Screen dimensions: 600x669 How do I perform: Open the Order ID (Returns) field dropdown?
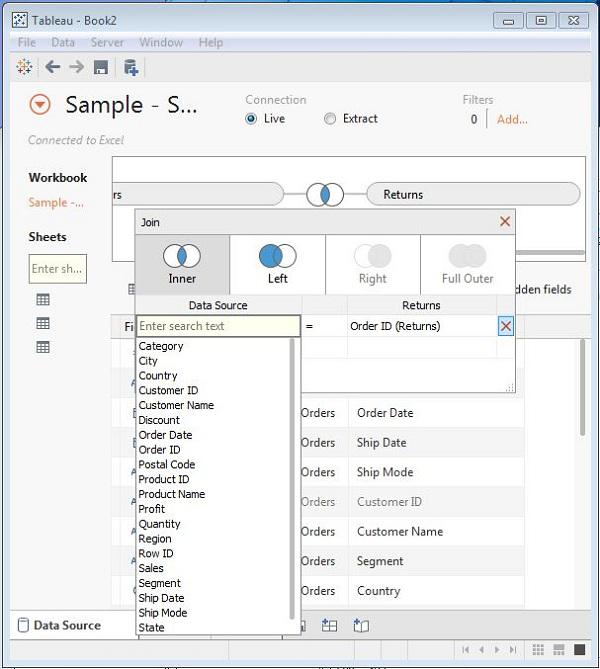click(x=422, y=326)
